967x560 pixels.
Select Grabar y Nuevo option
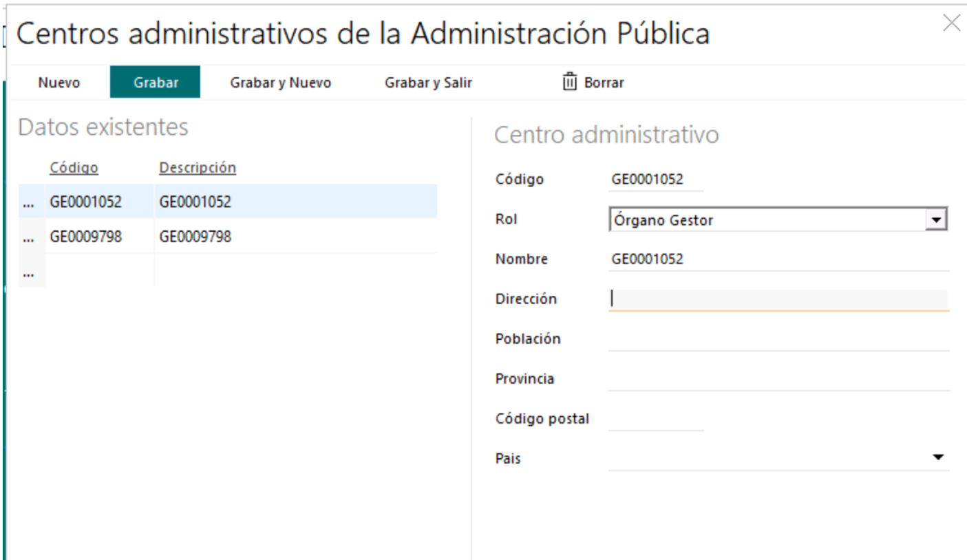click(x=280, y=83)
